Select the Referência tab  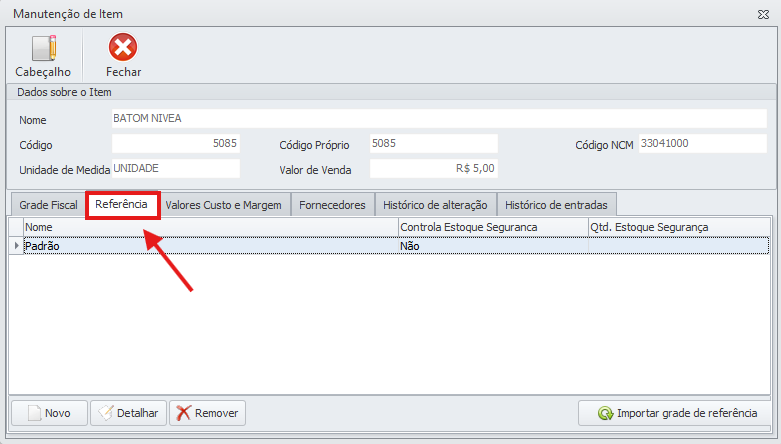tap(122, 204)
